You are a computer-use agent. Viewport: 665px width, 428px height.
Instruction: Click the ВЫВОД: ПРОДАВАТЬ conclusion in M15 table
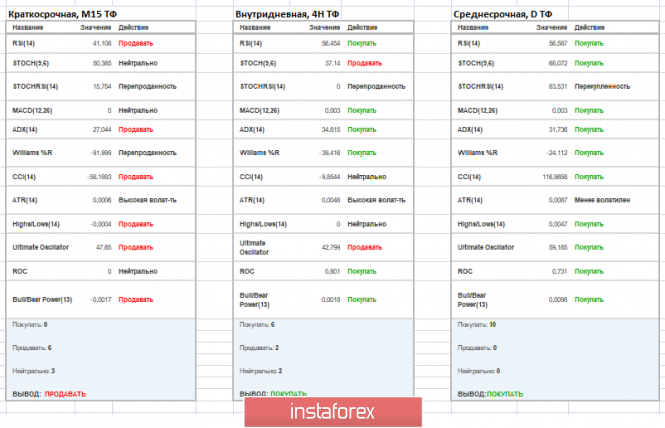(x=49, y=394)
